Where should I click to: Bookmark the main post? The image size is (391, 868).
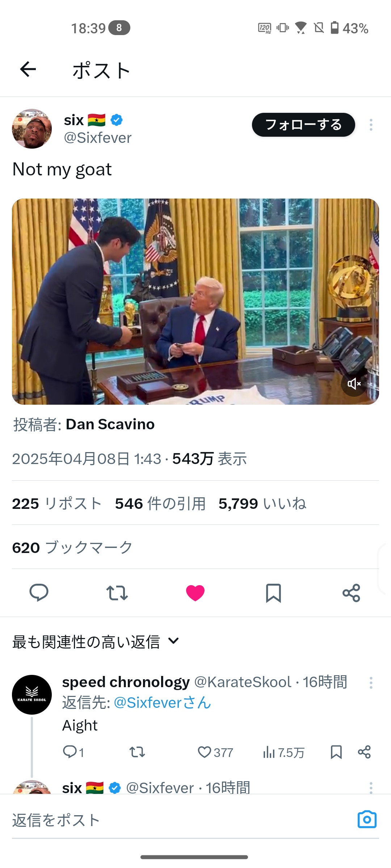coord(273,593)
